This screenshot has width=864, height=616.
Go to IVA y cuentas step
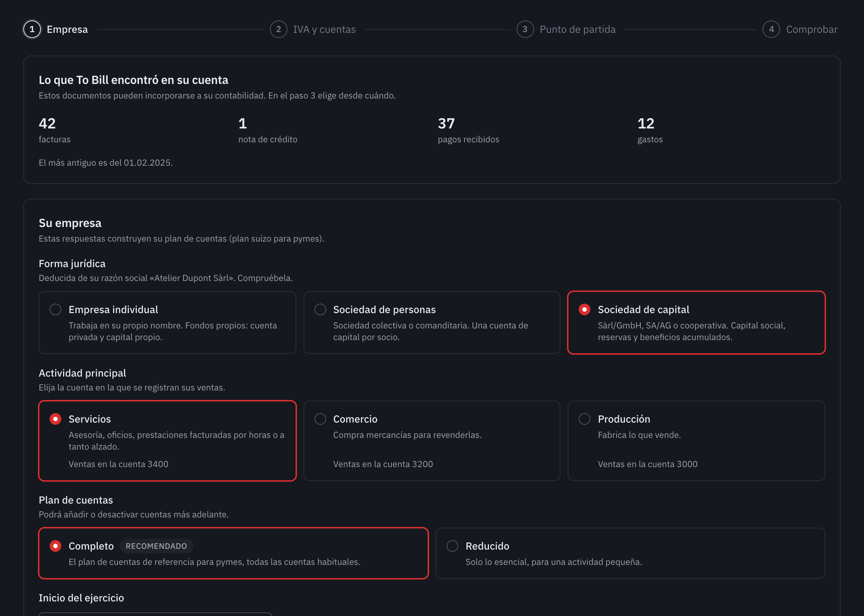pyautogui.click(x=324, y=29)
